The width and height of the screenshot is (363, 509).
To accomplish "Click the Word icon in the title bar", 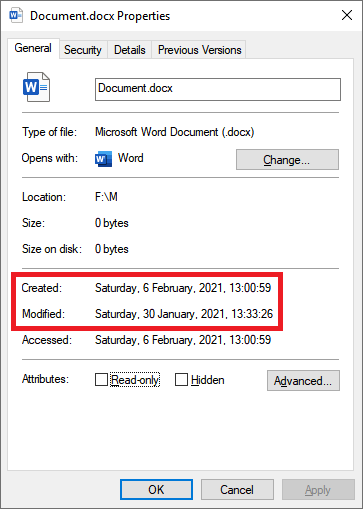I will point(16,16).
